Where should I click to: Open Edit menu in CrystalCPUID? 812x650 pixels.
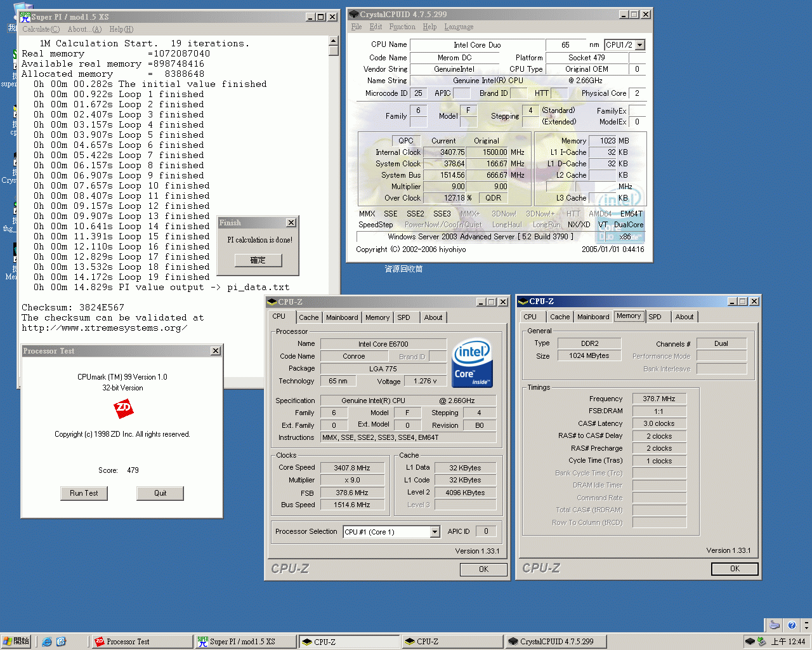(376, 27)
